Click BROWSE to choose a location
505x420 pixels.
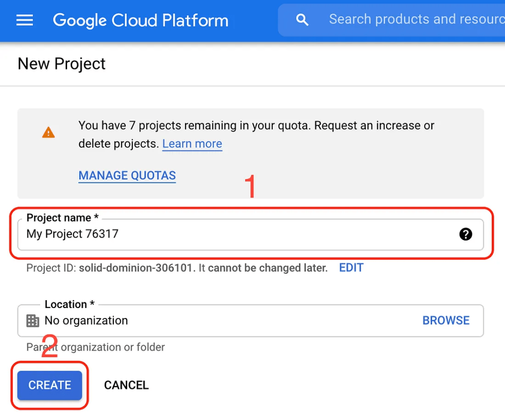(x=446, y=320)
